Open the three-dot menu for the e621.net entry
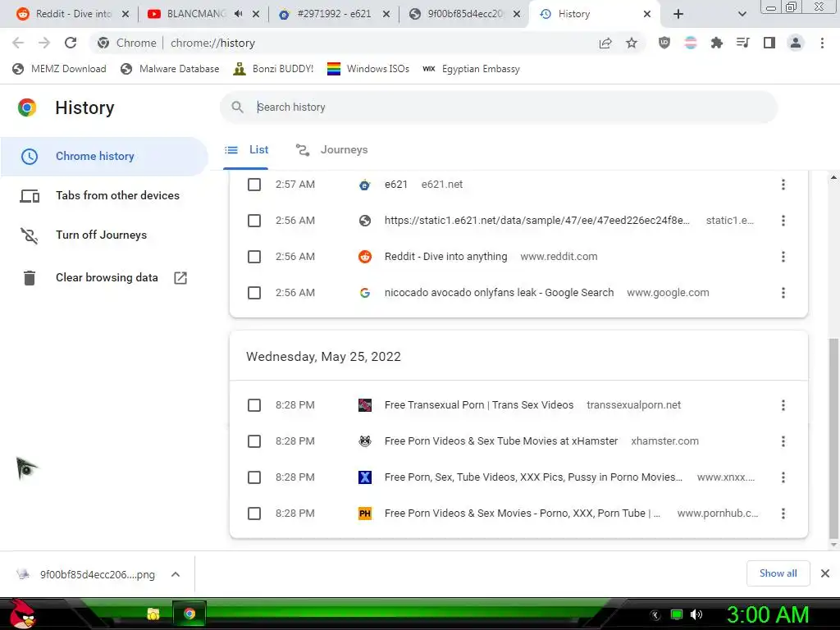 point(783,185)
